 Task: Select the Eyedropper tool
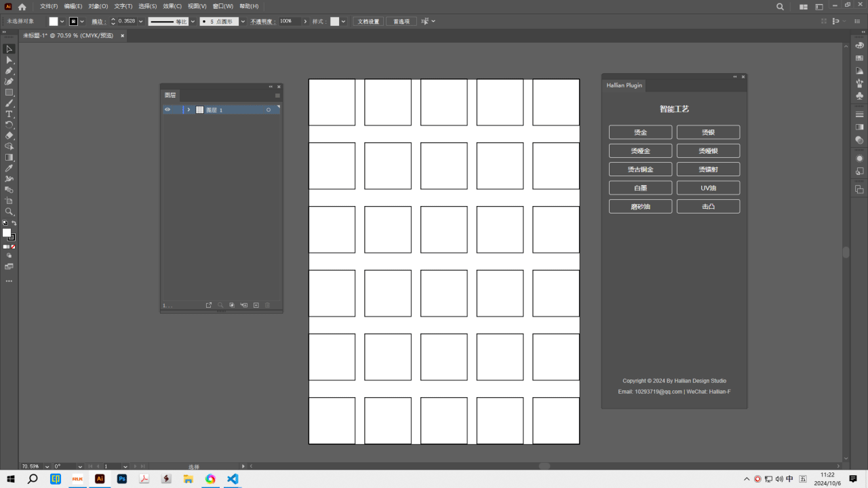[x=9, y=168]
